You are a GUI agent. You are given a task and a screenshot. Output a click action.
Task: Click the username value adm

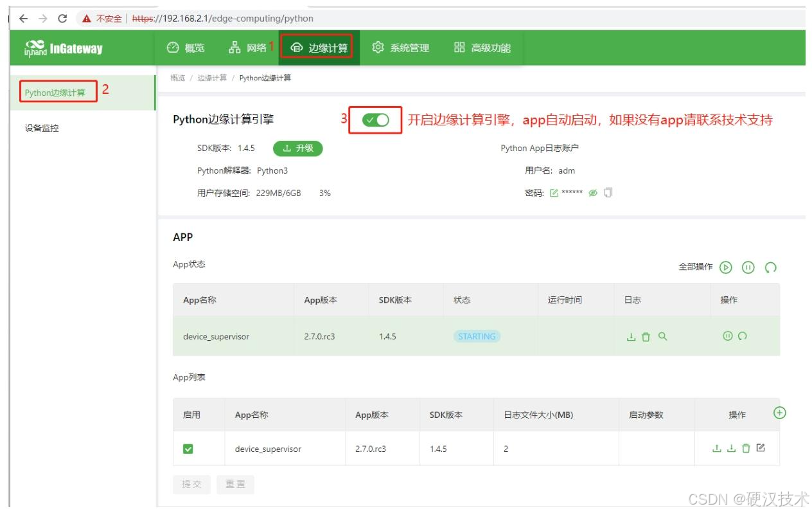pyautogui.click(x=567, y=170)
